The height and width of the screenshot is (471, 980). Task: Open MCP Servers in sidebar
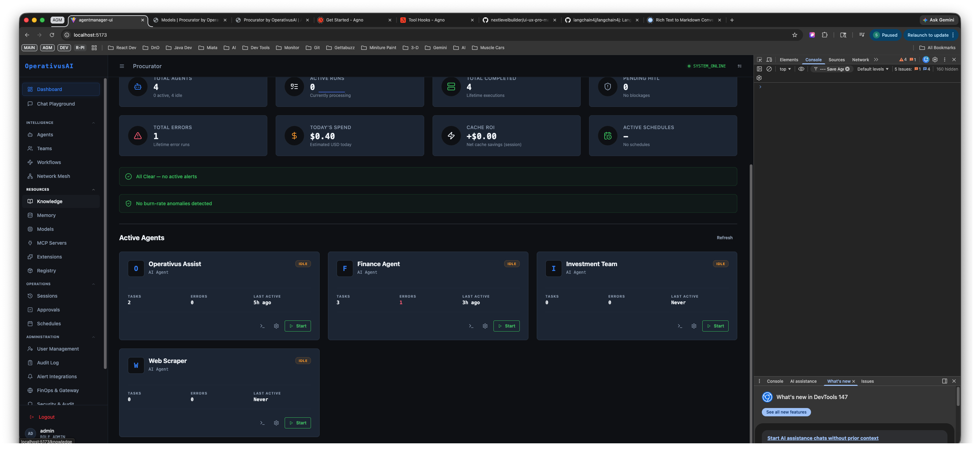click(61, 243)
